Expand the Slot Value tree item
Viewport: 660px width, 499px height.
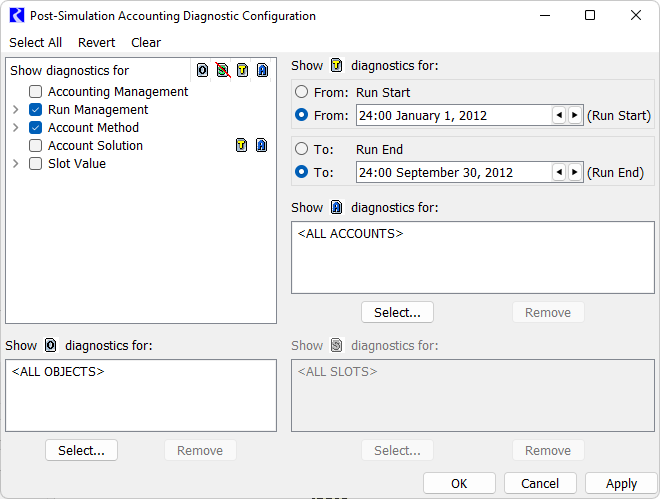click(16, 164)
